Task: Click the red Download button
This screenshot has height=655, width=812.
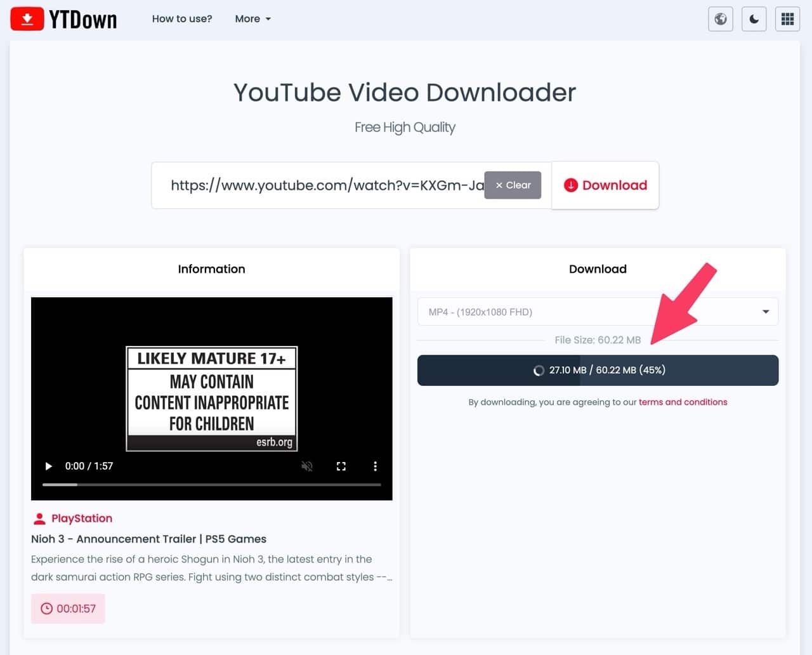Action: pos(605,185)
